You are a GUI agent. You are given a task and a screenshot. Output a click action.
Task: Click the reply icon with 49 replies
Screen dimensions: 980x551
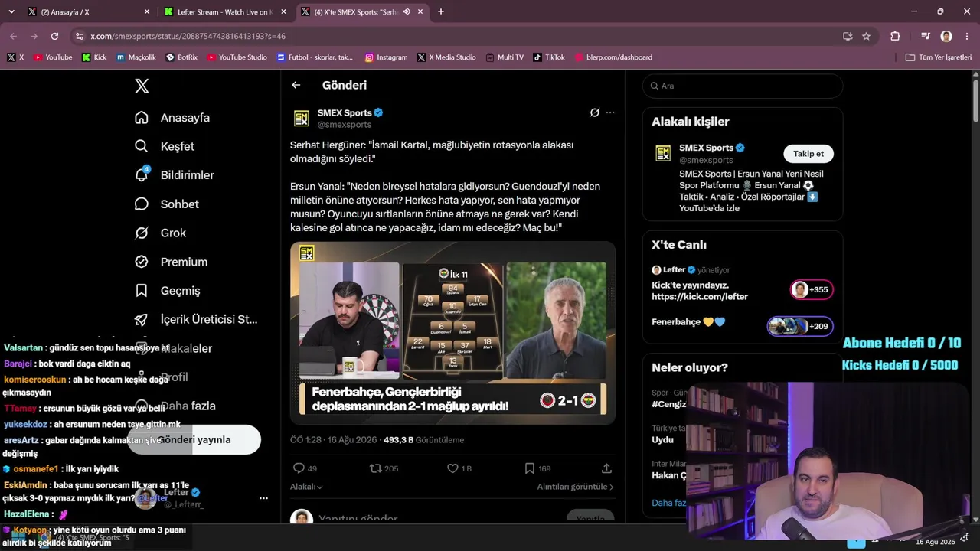point(299,468)
